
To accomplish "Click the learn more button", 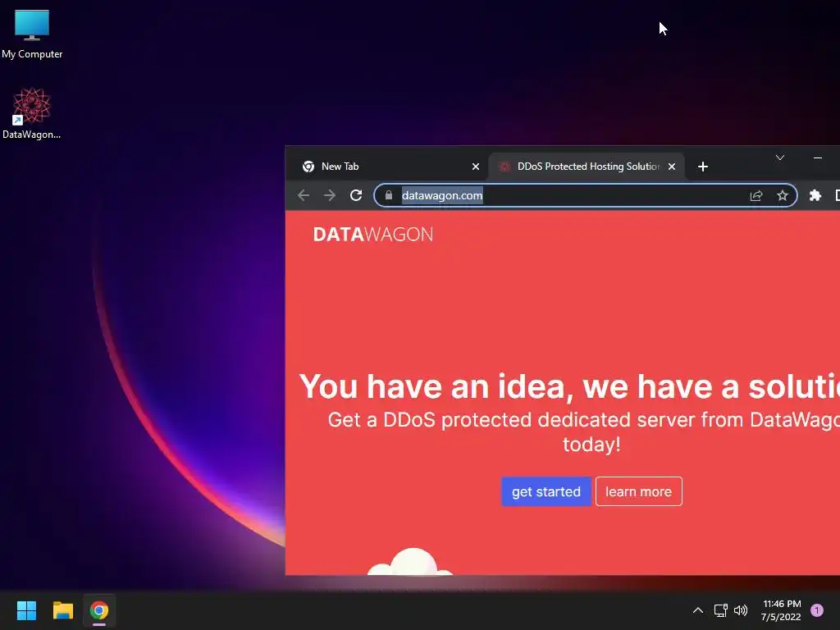I will [x=638, y=491].
